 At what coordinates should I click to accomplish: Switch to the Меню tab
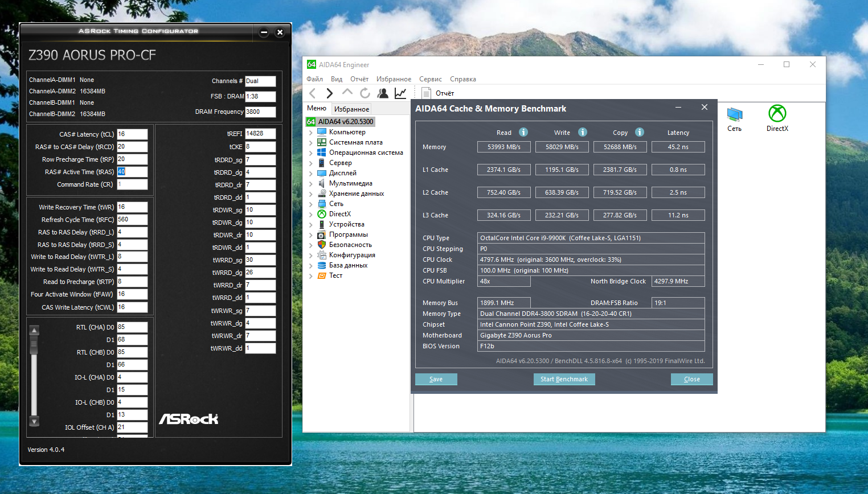click(x=317, y=108)
